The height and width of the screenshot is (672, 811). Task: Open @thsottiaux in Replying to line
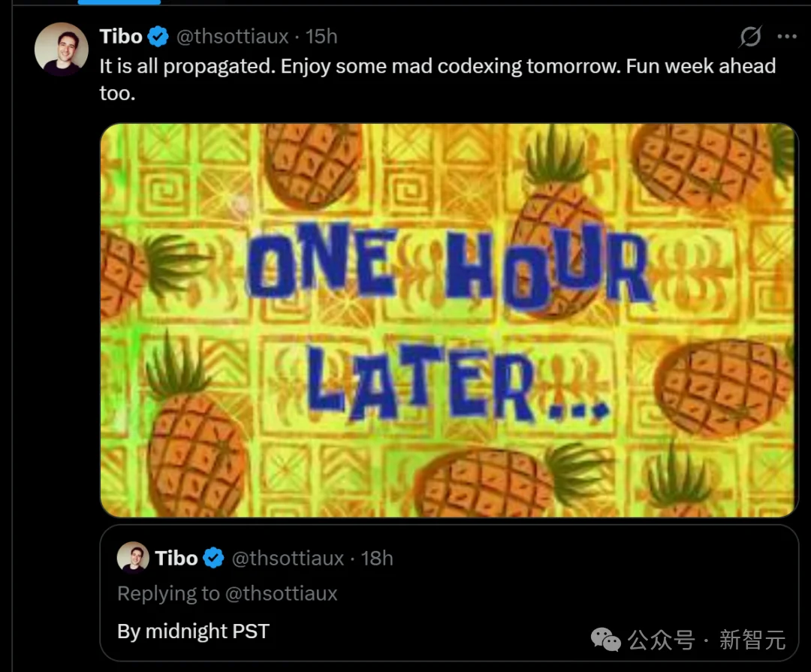pyautogui.click(x=282, y=593)
